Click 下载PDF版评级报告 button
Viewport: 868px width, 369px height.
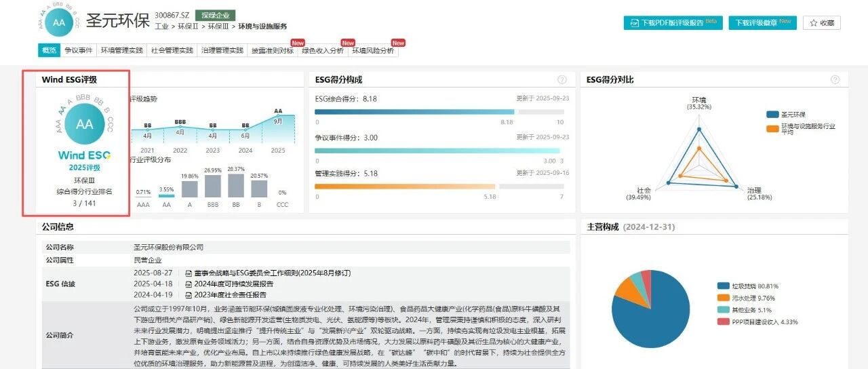click(x=673, y=23)
